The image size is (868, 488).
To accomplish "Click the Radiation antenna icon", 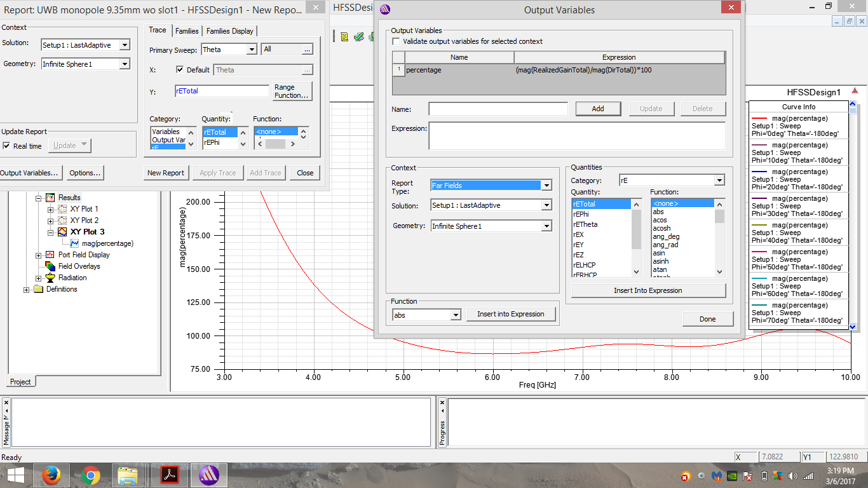I will tap(51, 278).
